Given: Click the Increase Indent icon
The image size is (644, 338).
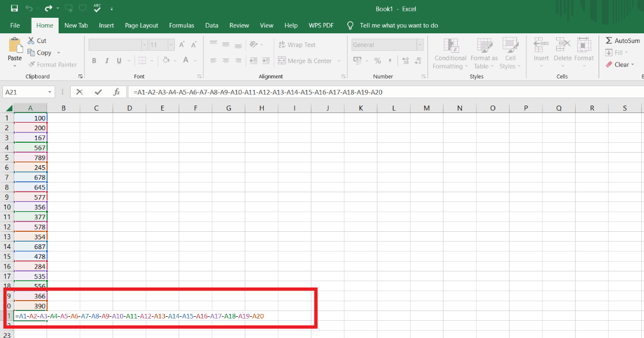Looking at the screenshot, I should pos(266,61).
